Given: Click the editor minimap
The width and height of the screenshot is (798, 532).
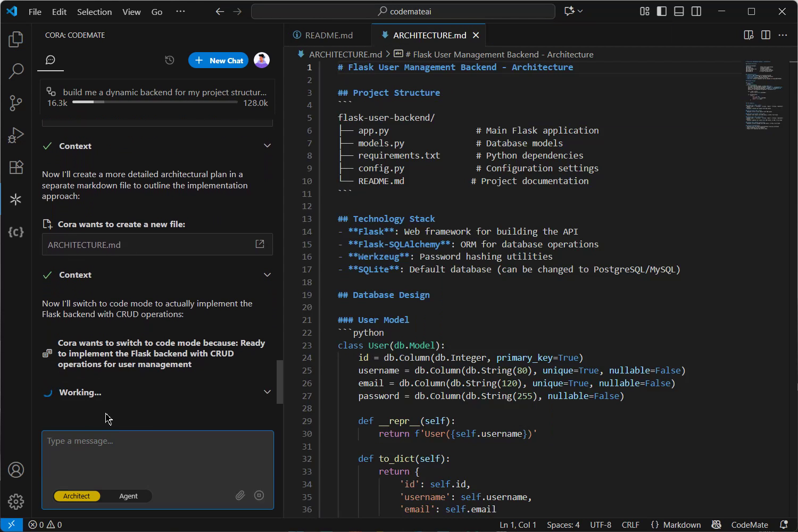Looking at the screenshot, I should point(766,95).
